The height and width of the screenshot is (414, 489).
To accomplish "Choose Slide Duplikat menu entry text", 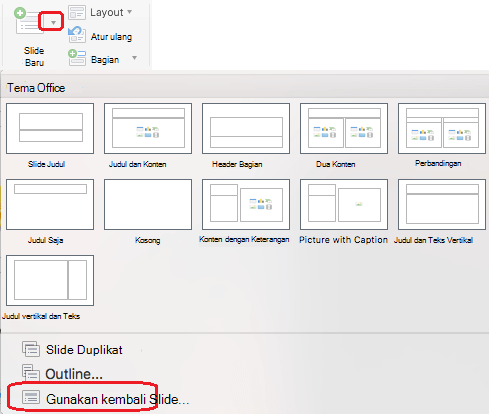I will click(x=84, y=350).
